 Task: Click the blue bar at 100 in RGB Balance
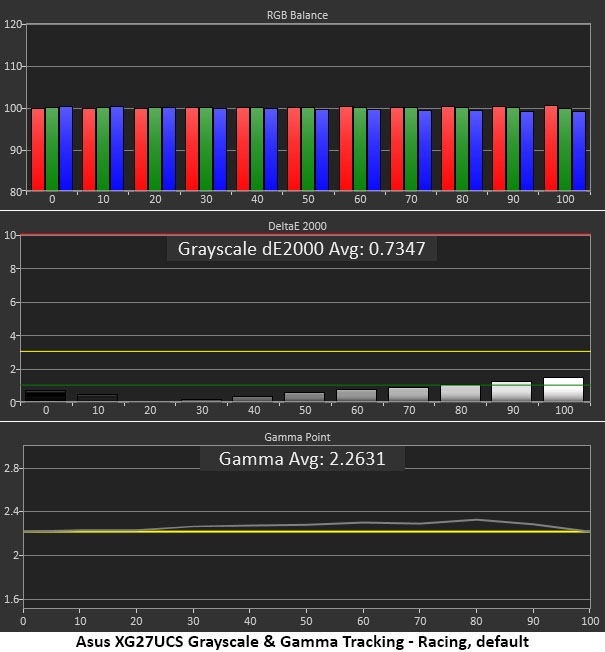click(x=579, y=151)
